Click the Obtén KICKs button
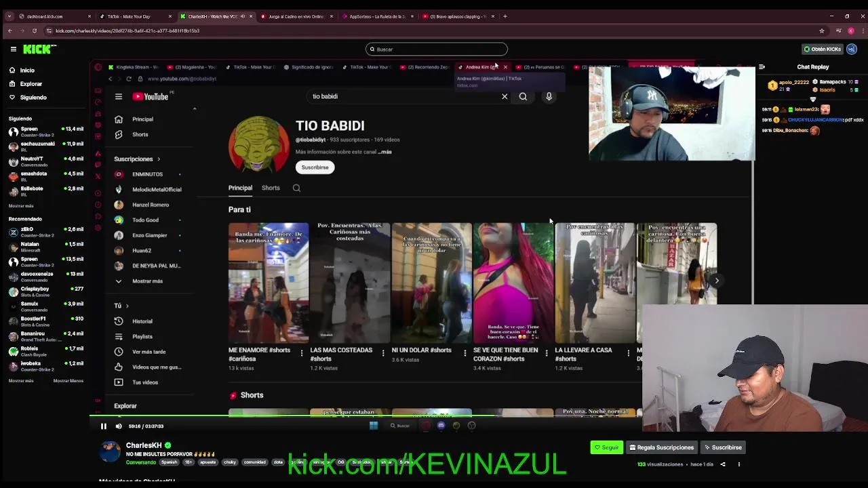Viewport: 868px width, 488px height. point(823,49)
